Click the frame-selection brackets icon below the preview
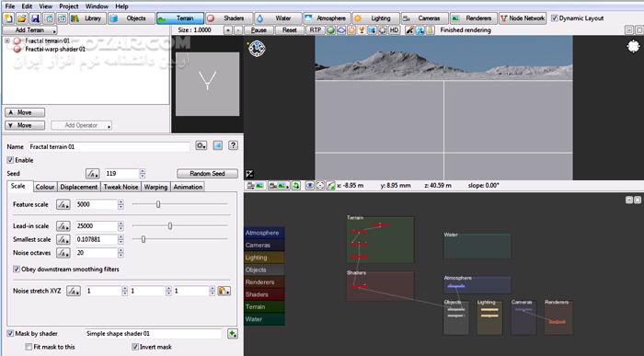 pyautogui.click(x=320, y=186)
